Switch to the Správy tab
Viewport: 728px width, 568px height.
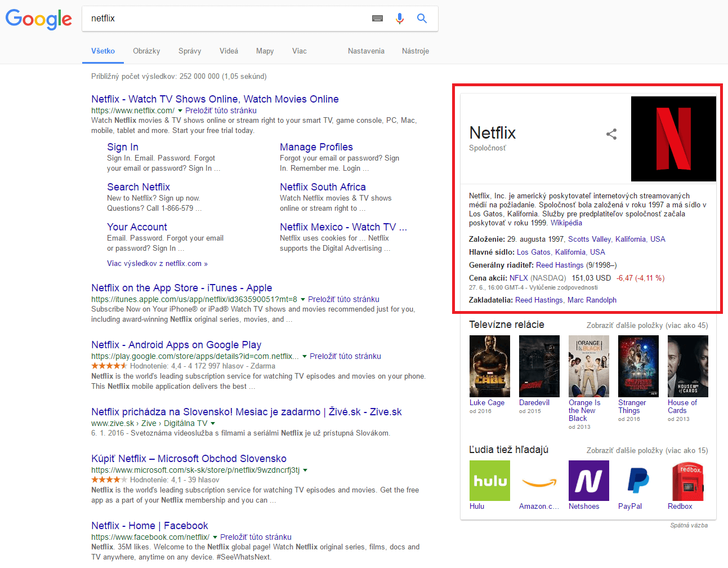pyautogui.click(x=190, y=51)
